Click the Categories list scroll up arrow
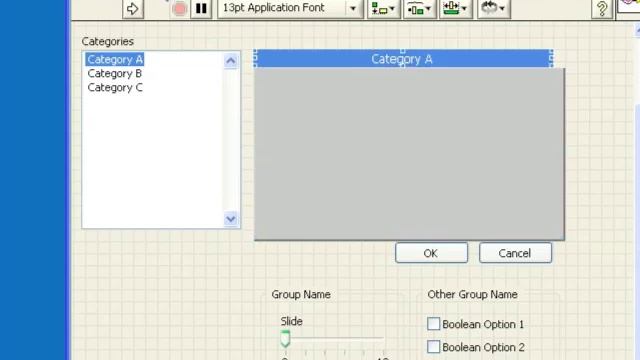This screenshot has width=640, height=360. coord(231,61)
